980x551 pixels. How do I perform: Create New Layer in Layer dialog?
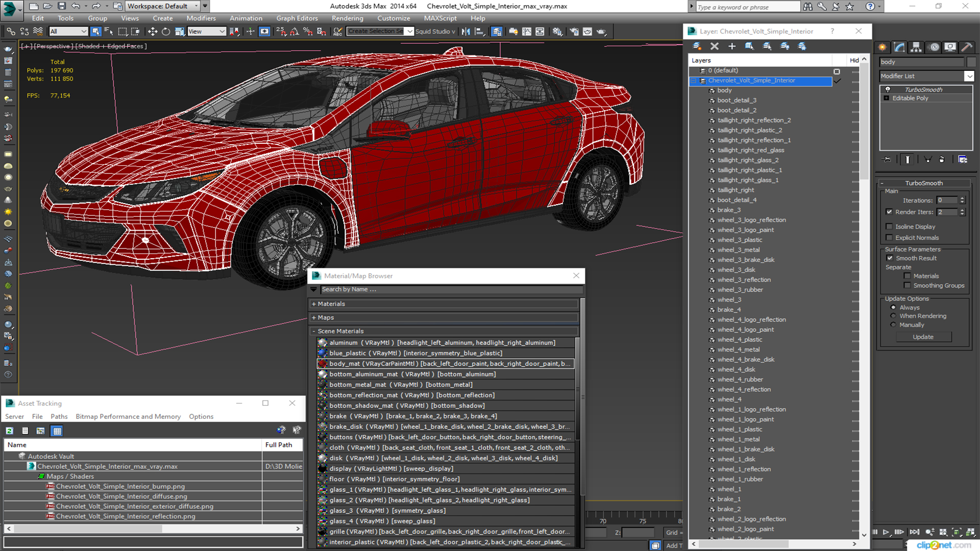[697, 46]
